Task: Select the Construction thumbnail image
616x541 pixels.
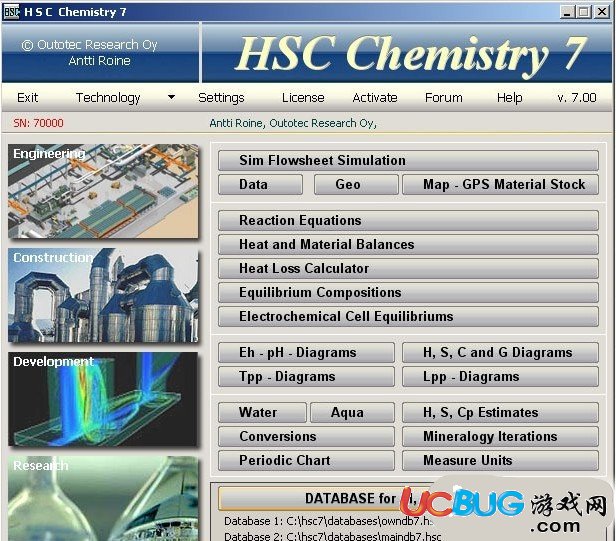Action: point(103,295)
